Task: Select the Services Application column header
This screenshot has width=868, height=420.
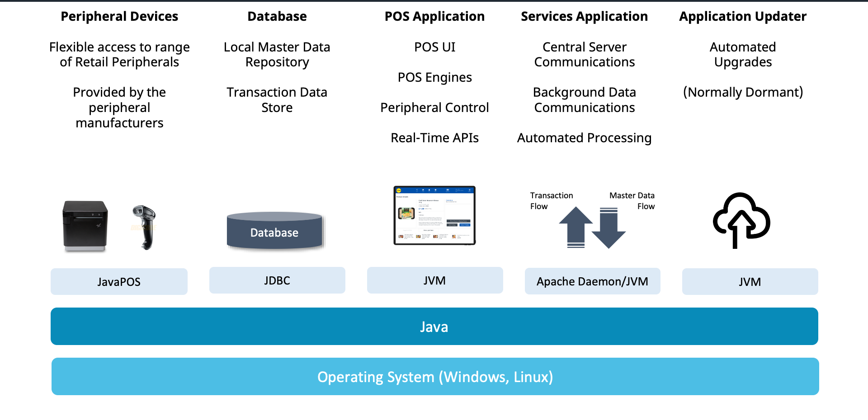Action: tap(585, 16)
